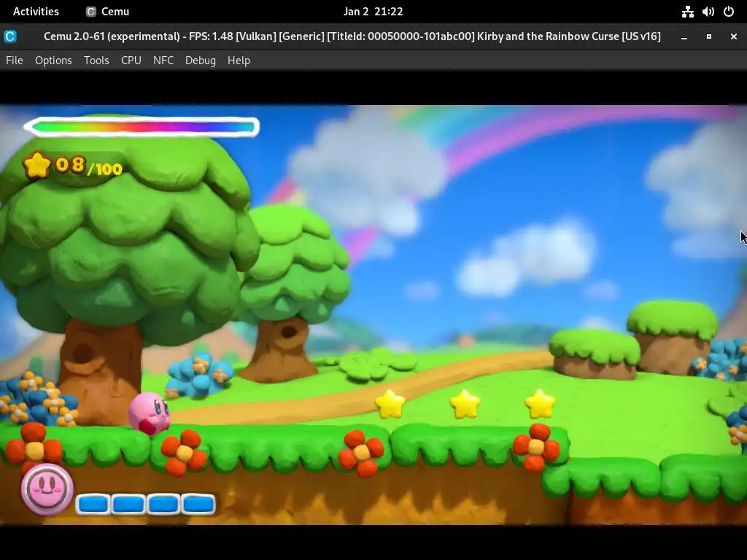Click the rainbow ink gauge bar
This screenshot has width=747, height=560.
[142, 127]
